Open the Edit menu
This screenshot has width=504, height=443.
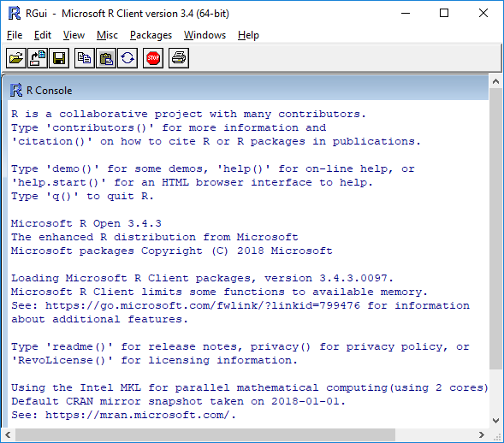click(x=43, y=35)
